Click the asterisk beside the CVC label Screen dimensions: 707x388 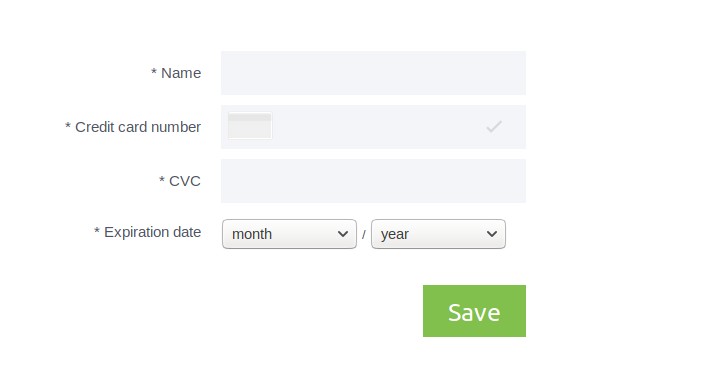click(x=162, y=180)
